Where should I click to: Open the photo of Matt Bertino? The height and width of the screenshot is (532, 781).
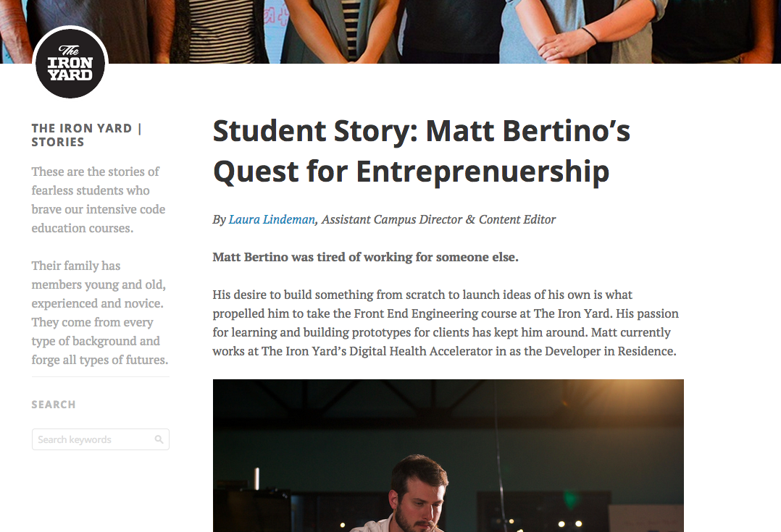[x=448, y=455]
